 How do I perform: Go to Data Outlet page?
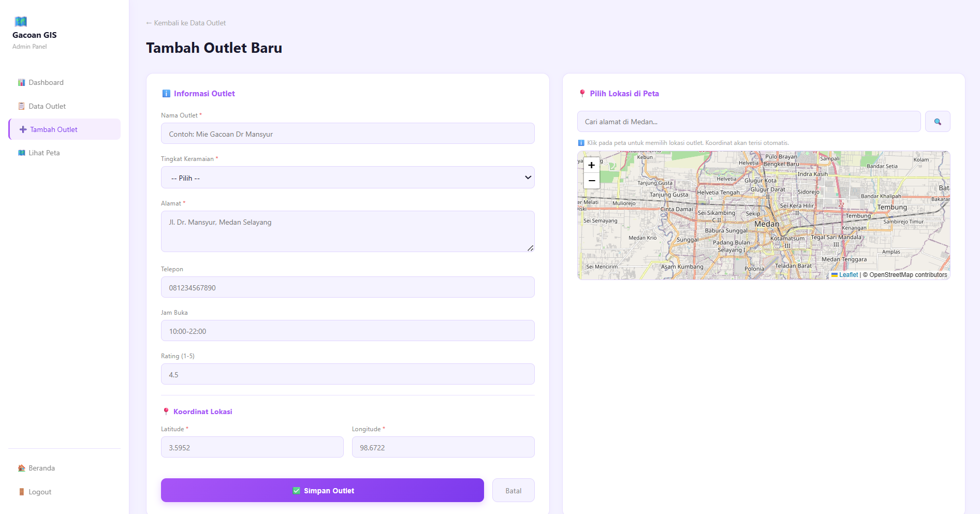pyautogui.click(x=64, y=106)
